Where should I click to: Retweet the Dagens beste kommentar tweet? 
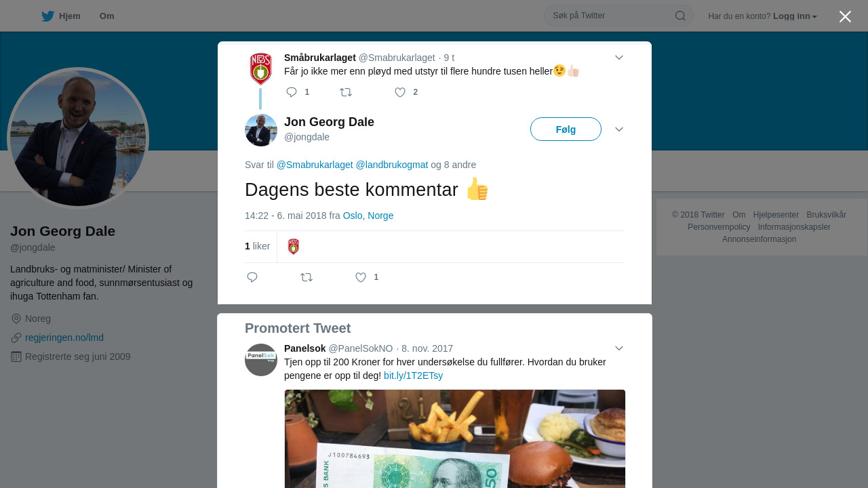[307, 277]
